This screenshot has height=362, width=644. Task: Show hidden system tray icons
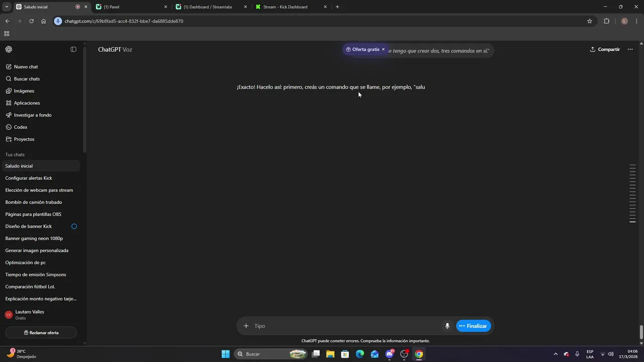click(555, 354)
